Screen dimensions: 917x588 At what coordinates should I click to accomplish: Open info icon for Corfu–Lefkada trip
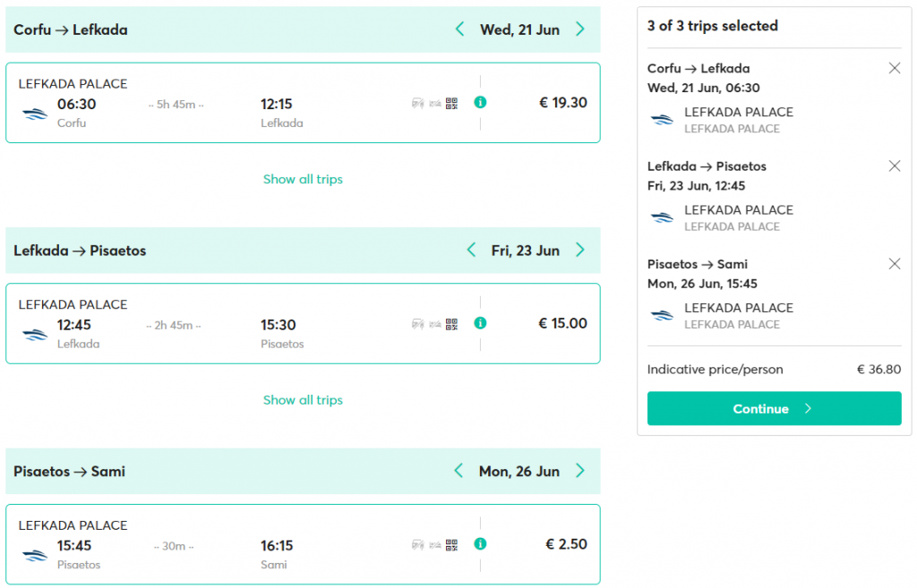point(480,102)
